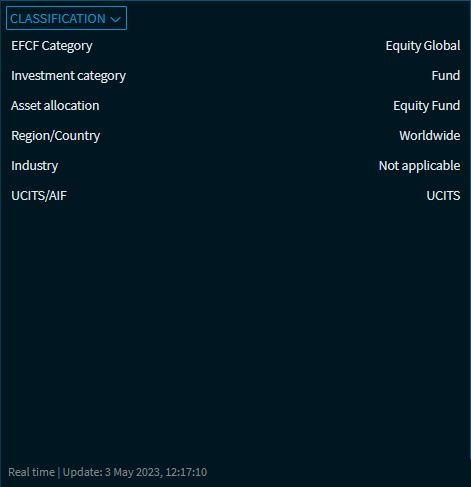Click the Real time status text
The image size is (471, 487).
(x=31, y=472)
